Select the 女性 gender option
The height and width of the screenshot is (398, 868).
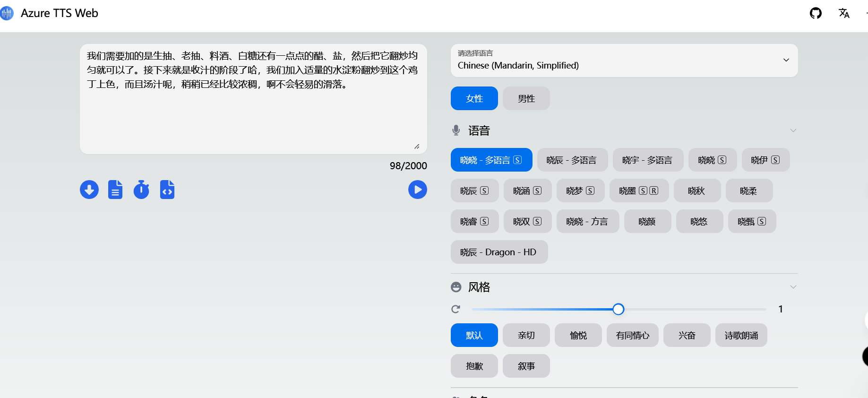pyautogui.click(x=474, y=98)
